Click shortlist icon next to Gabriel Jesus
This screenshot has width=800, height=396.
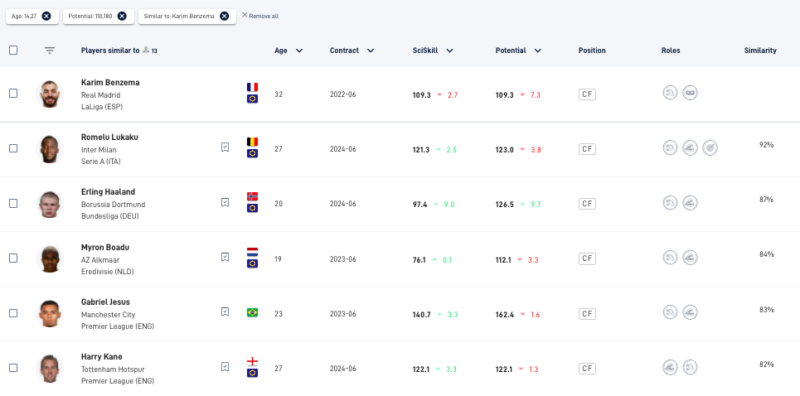tap(225, 311)
